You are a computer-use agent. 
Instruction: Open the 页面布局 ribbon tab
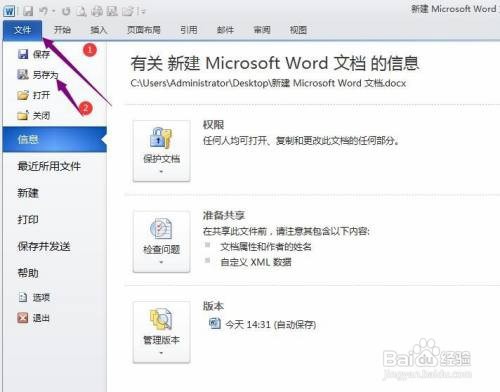[x=144, y=30]
